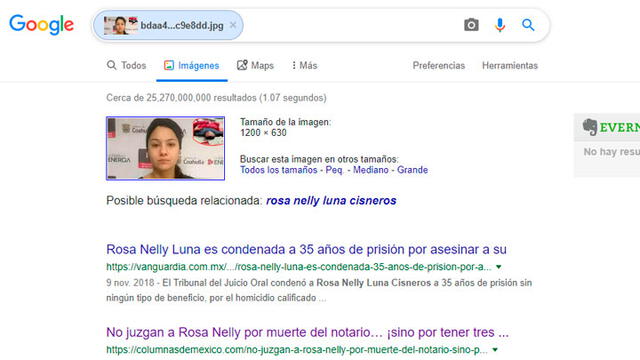
Task: Select the Imágenes tab
Action: (191, 65)
